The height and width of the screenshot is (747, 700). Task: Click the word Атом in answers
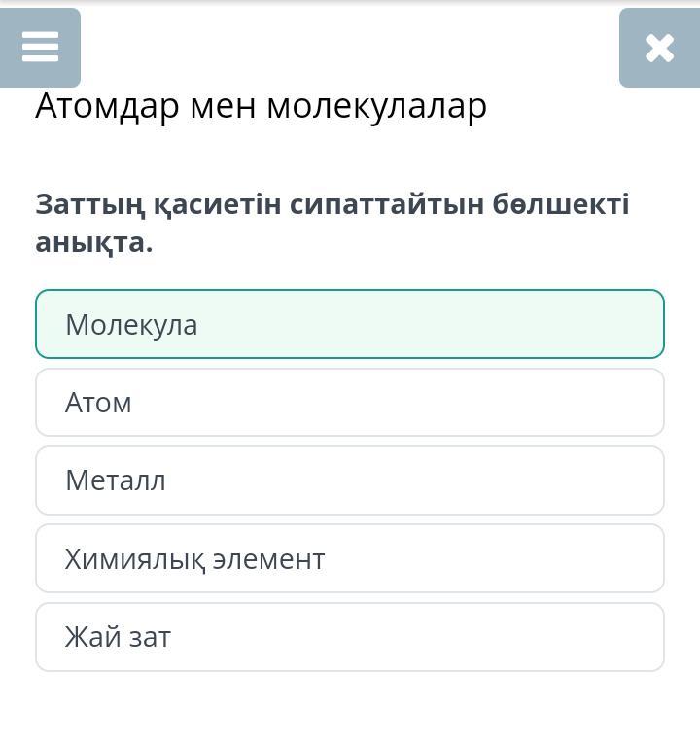click(98, 403)
